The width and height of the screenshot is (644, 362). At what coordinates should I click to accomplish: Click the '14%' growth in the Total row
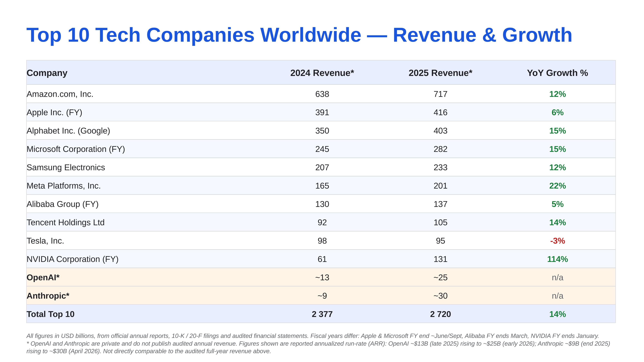[x=558, y=314]
